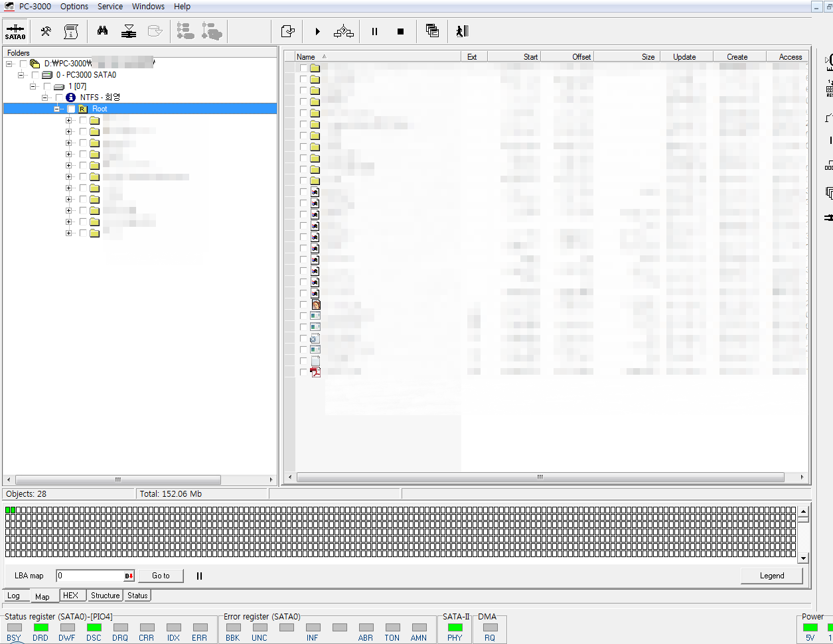Open the Help menu

tap(183, 7)
